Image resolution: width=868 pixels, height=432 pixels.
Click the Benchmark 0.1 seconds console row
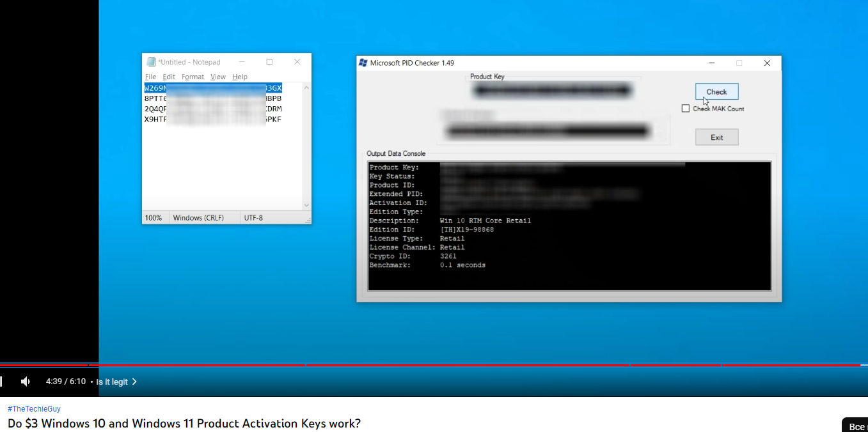point(427,265)
